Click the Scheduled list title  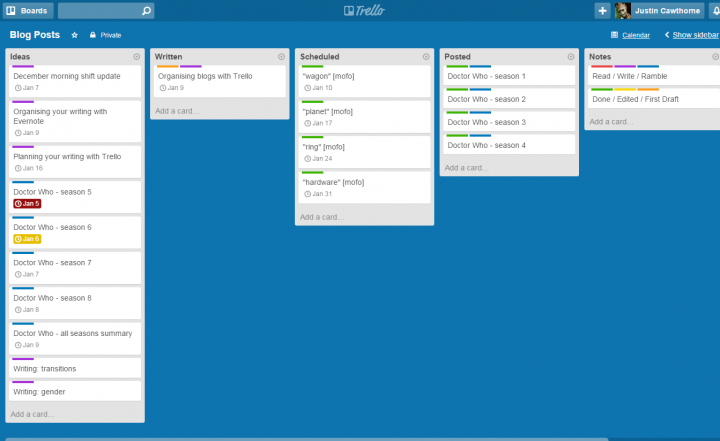click(320, 57)
